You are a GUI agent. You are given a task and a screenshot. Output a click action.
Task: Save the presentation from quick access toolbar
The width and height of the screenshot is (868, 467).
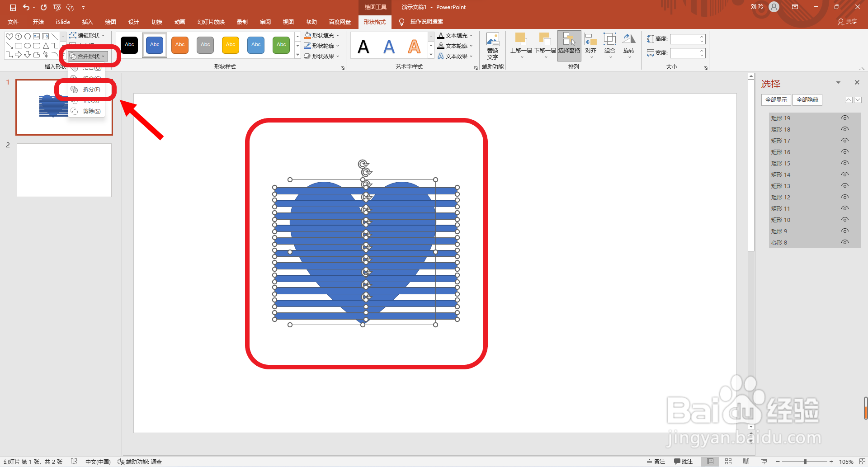pos(13,7)
